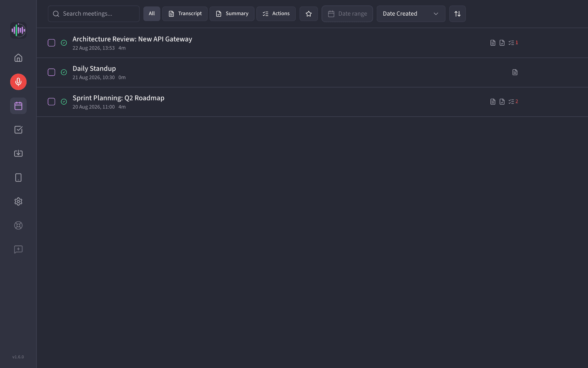
Task: Select the Sprint Planning checkbox
Action: tap(51, 102)
